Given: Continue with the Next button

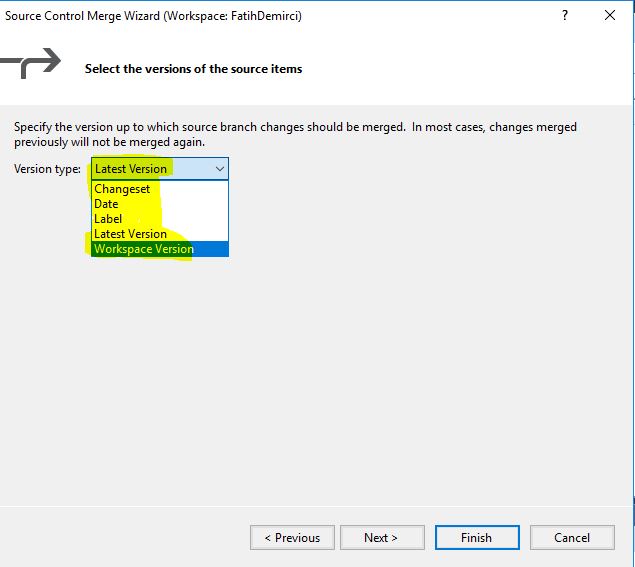Looking at the screenshot, I should (382, 538).
